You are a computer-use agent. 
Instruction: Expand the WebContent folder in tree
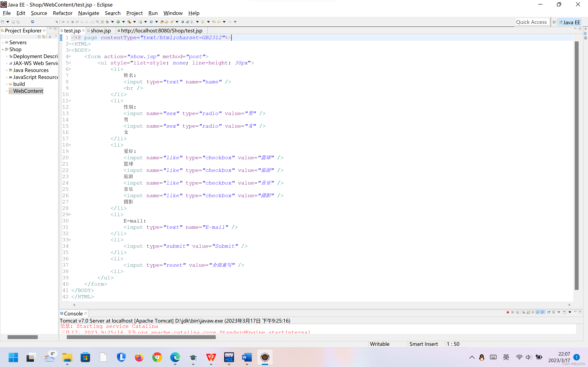tap(7, 91)
